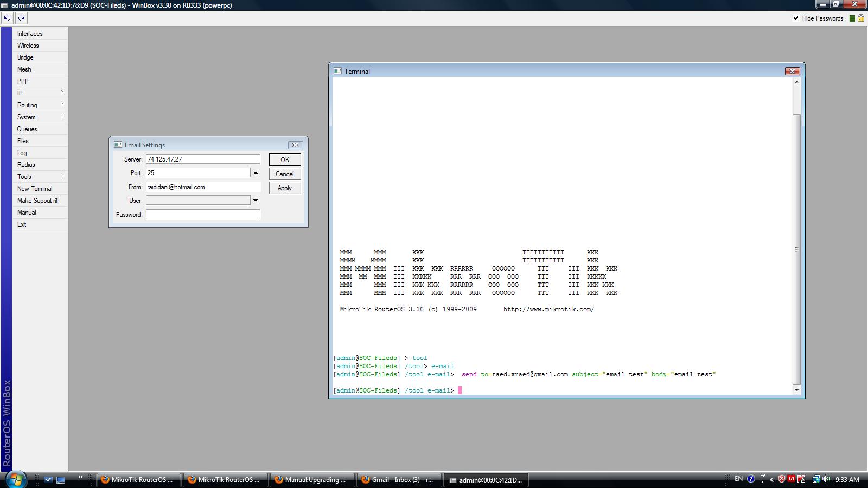Click the red security shield tray icon

point(782,479)
